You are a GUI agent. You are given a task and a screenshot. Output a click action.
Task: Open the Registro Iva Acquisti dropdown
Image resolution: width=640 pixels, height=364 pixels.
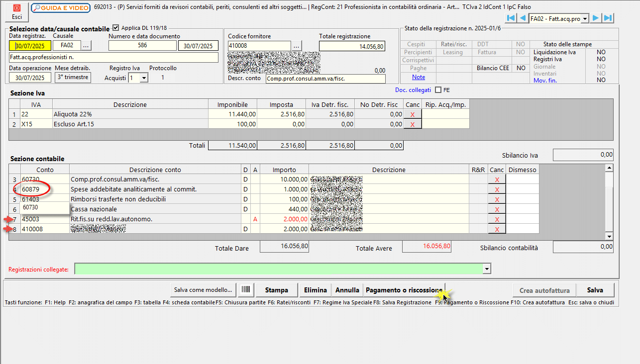click(144, 78)
